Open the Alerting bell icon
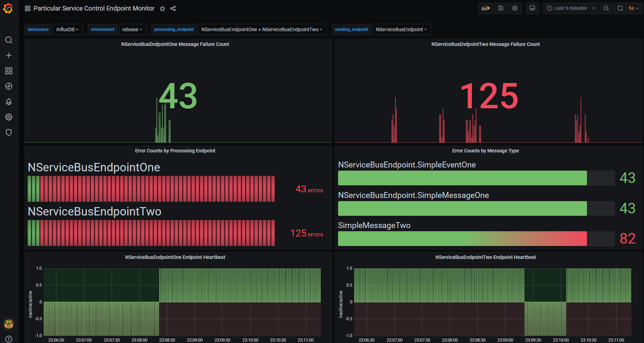The width and height of the screenshot is (644, 343). [9, 102]
